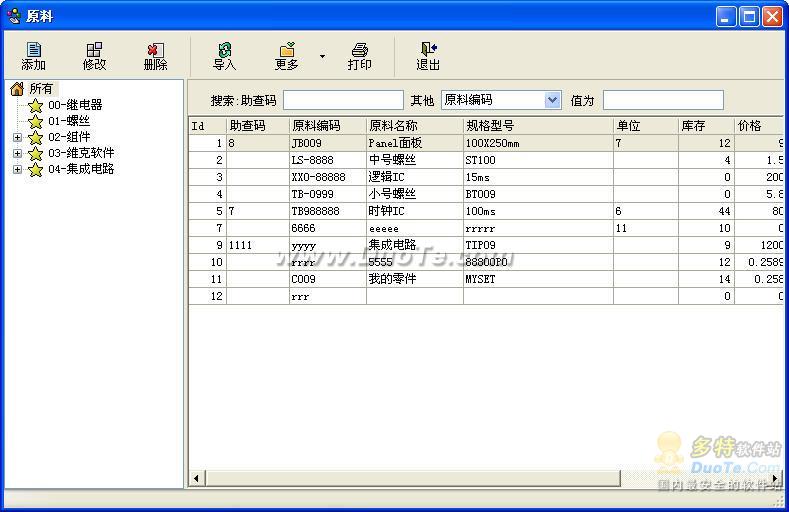Click the 导入 (Import) toolbar icon
Viewport: 789px width, 512px height.
(x=224, y=56)
